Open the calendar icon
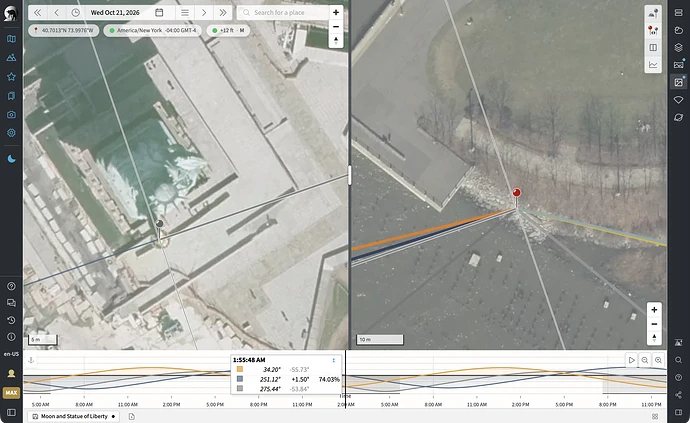 pyautogui.click(x=159, y=13)
